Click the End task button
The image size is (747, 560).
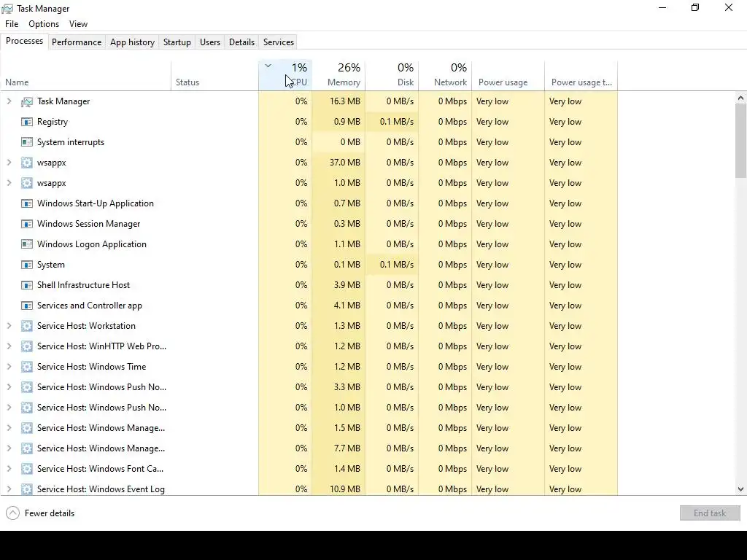[x=710, y=513]
